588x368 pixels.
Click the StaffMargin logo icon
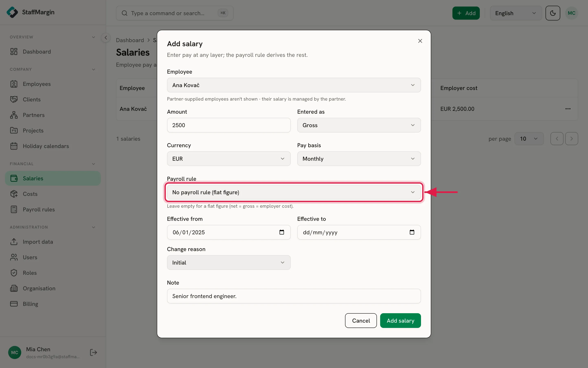pos(12,12)
